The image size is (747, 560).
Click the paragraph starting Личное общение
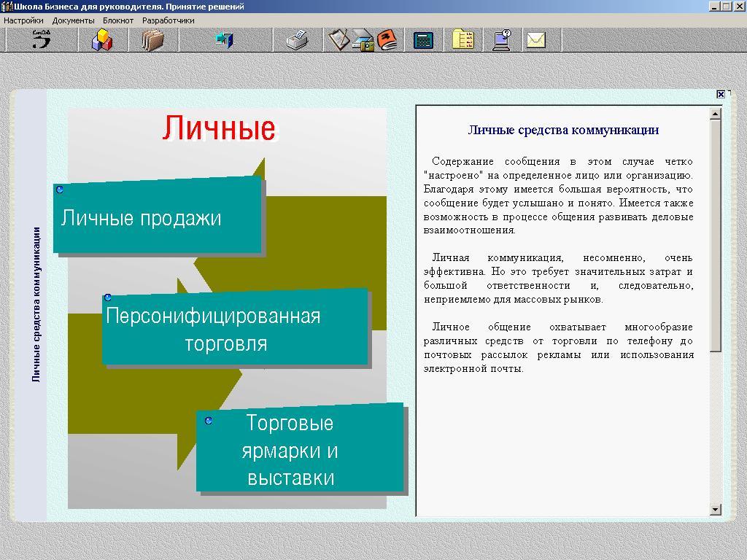[558, 348]
